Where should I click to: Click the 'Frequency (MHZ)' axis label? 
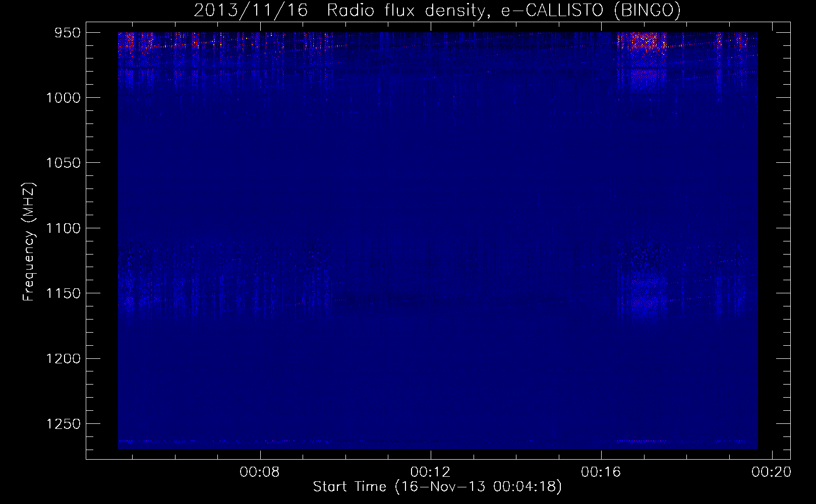click(29, 242)
